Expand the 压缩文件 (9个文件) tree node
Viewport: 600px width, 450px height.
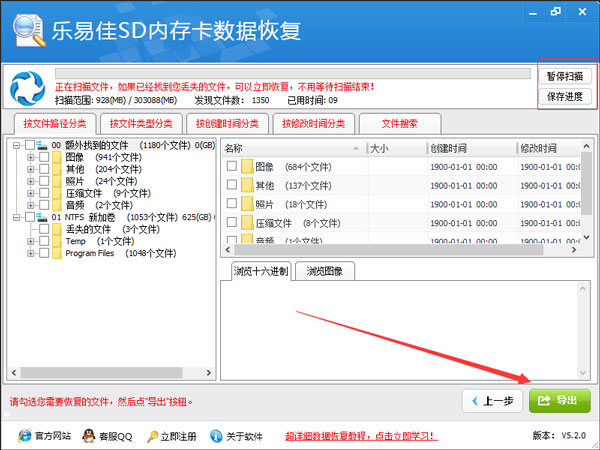pyautogui.click(x=31, y=193)
